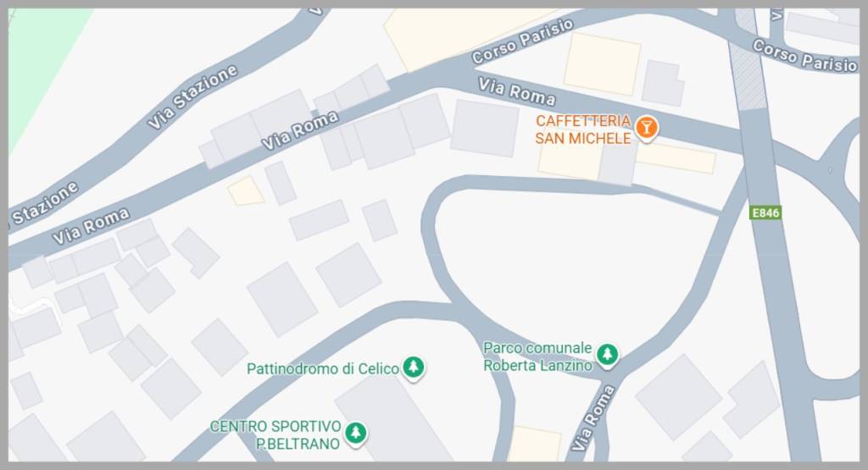868x470 pixels.
Task: Open the CAFFETTERIA SAN MICHELE text label
Action: pyautogui.click(x=583, y=130)
